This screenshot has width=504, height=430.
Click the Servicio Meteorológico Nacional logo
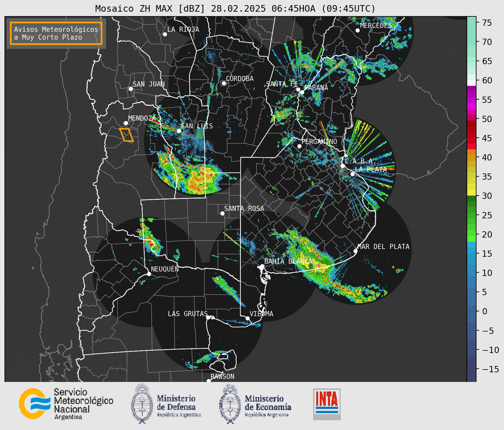click(x=66, y=404)
